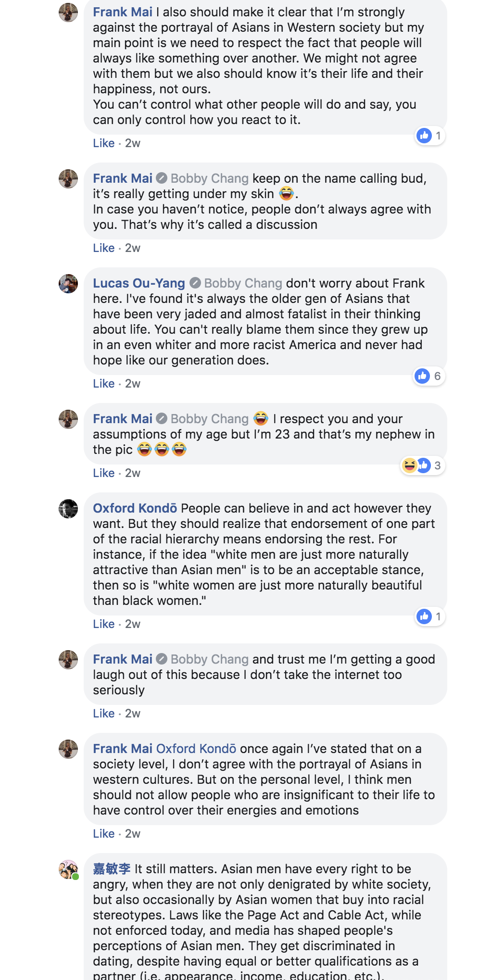
Task: Click reply badge in Frank's good-laugh comment
Action: pos(162,659)
